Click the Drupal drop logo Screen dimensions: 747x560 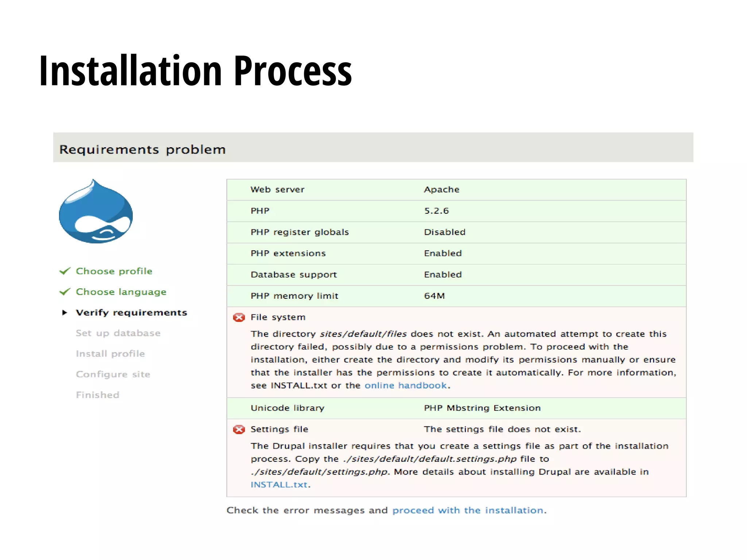(96, 211)
